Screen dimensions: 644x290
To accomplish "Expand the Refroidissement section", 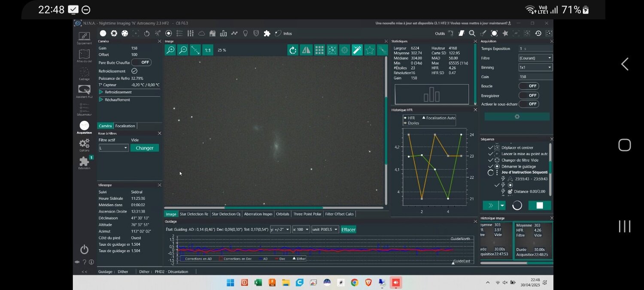I will point(129,92).
